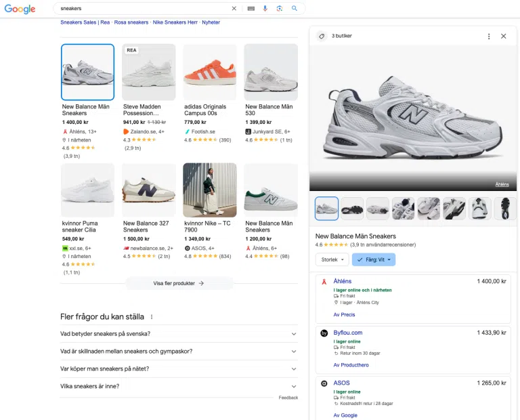
Task: Click the blue magnifier search icon
Action: coord(294,8)
